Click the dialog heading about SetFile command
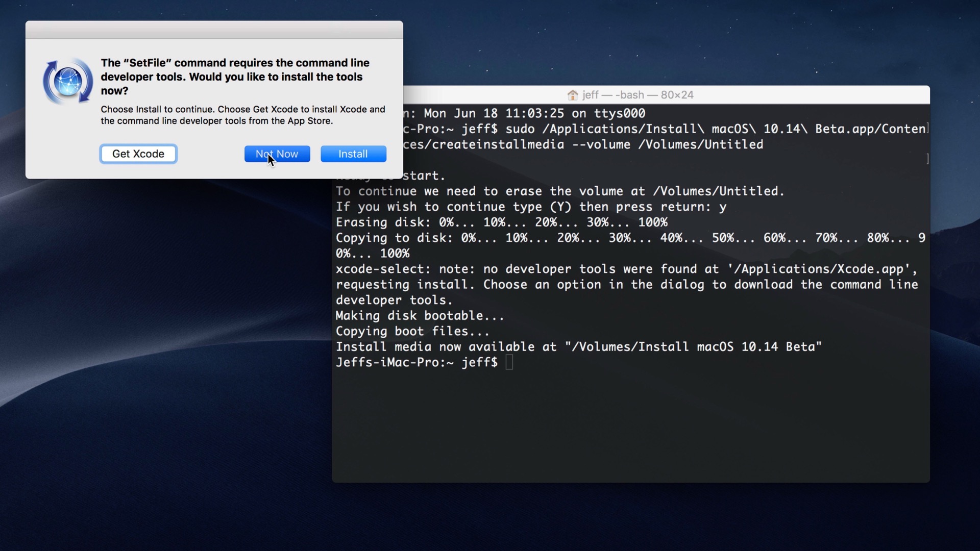The height and width of the screenshot is (551, 980). (x=235, y=77)
